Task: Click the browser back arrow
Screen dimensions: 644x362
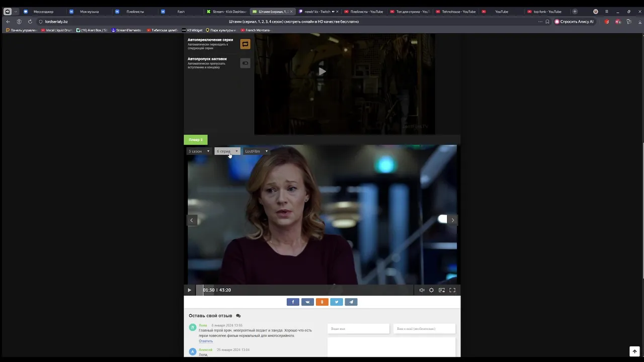Action: click(x=8, y=22)
